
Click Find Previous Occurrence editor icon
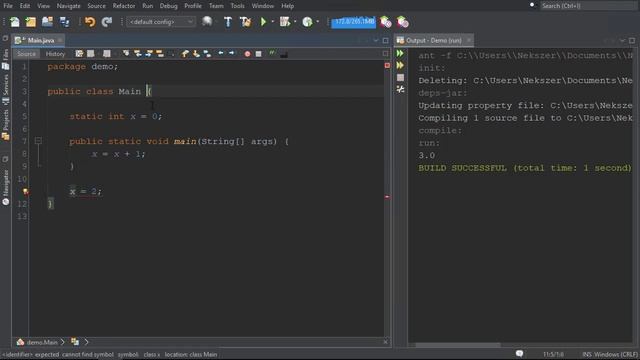138,54
